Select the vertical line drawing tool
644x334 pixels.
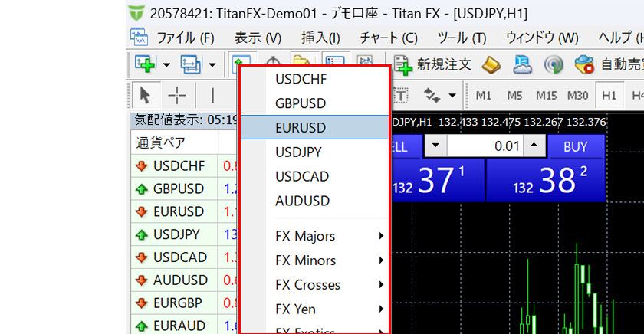(212, 96)
